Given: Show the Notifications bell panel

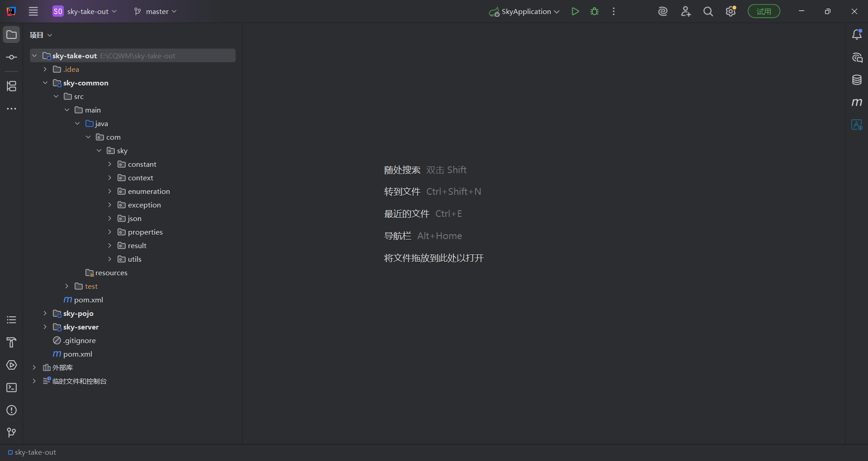Looking at the screenshot, I should point(857,35).
